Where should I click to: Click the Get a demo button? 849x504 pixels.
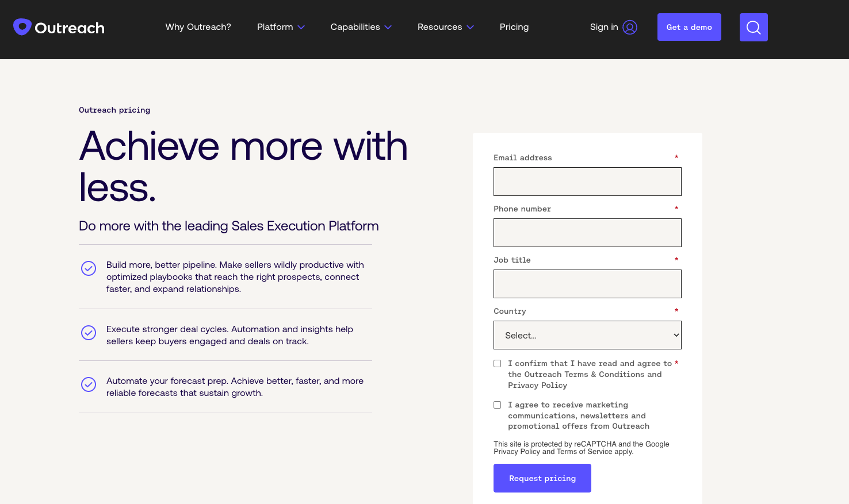click(689, 27)
